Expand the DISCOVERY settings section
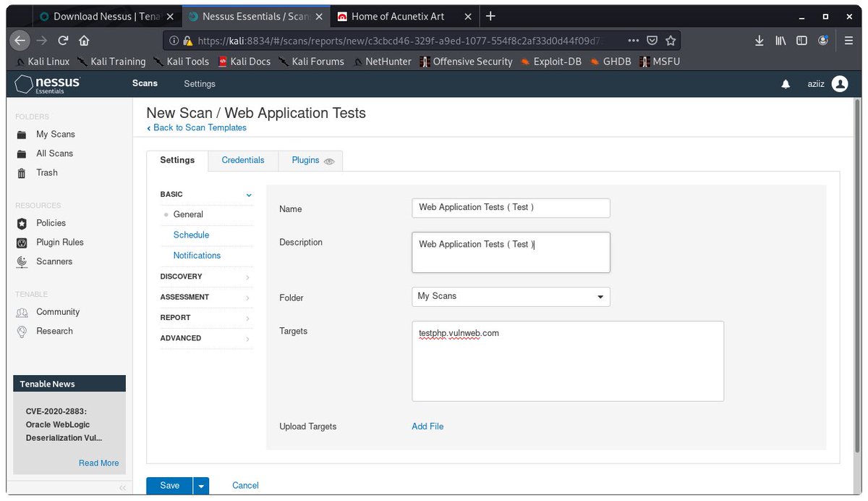 (206, 277)
